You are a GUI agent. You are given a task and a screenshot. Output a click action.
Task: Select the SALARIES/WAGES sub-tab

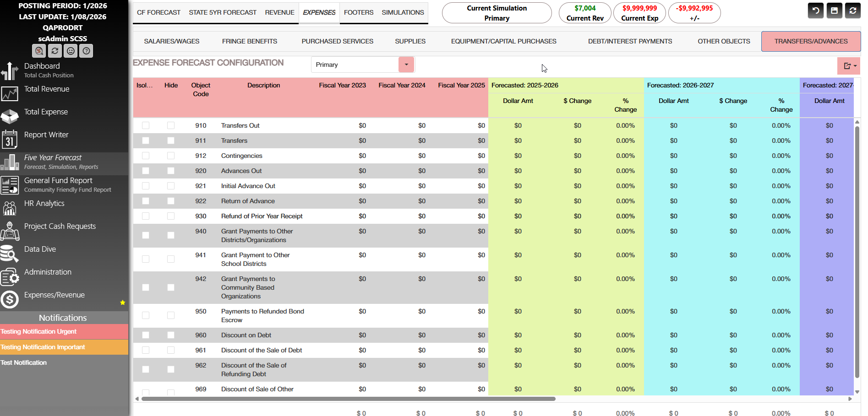click(x=172, y=41)
